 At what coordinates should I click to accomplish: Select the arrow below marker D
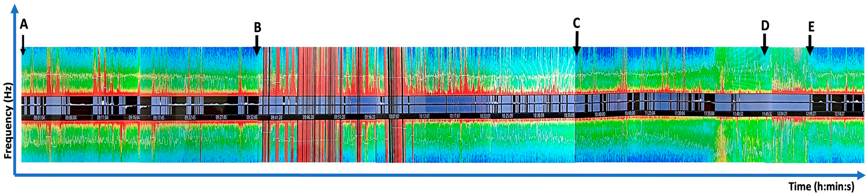click(x=765, y=45)
